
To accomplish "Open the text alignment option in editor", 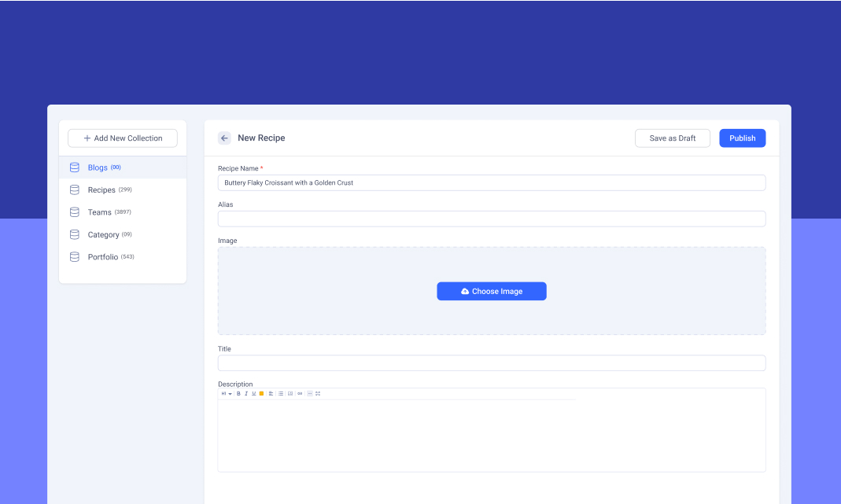I will point(271,393).
